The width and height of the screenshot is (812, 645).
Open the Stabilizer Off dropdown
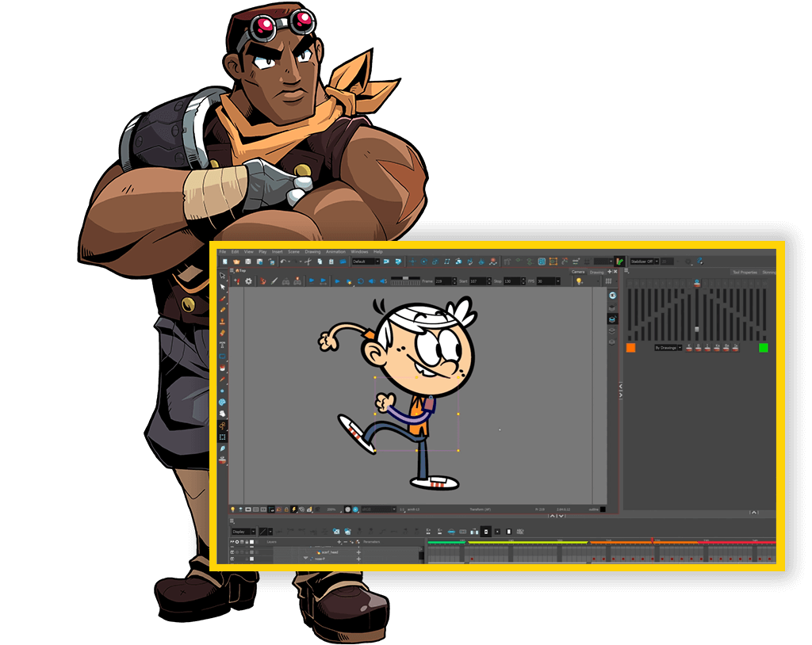[x=644, y=262]
